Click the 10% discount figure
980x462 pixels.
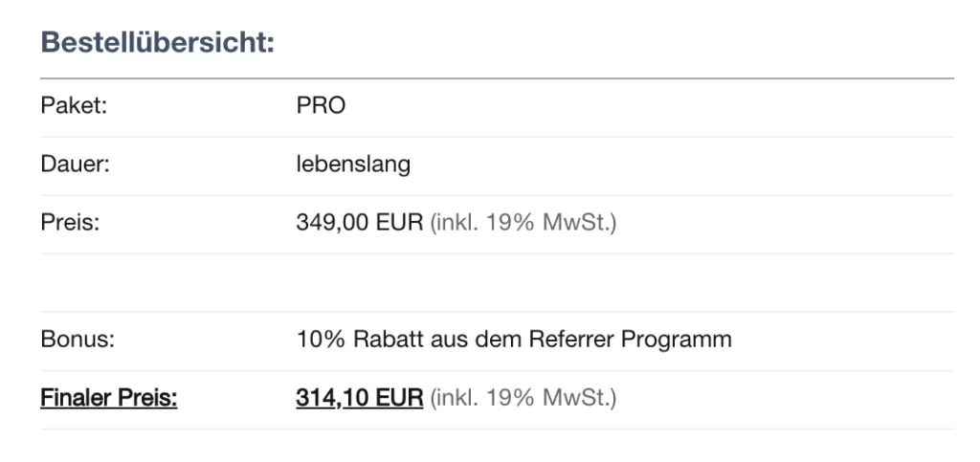[315, 340]
